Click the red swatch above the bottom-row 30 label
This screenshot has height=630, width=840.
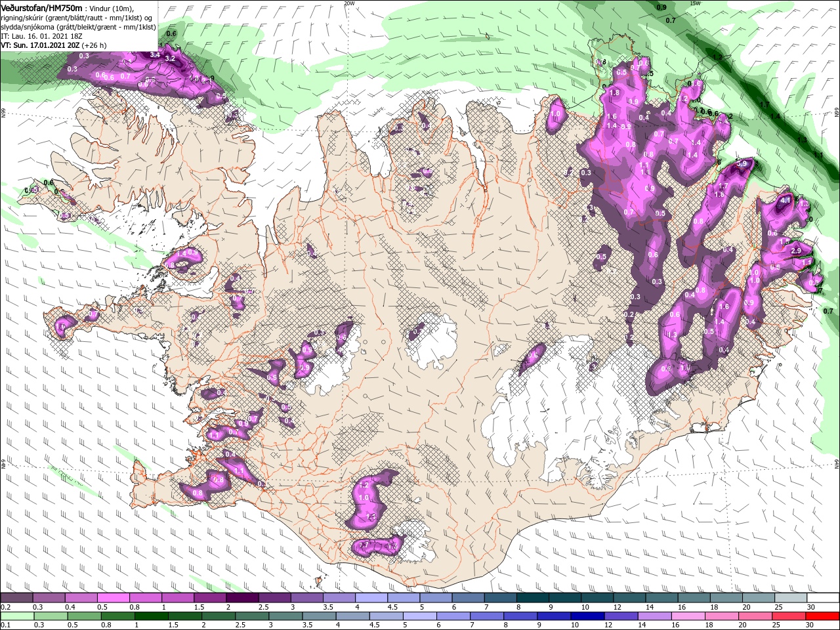(824, 616)
